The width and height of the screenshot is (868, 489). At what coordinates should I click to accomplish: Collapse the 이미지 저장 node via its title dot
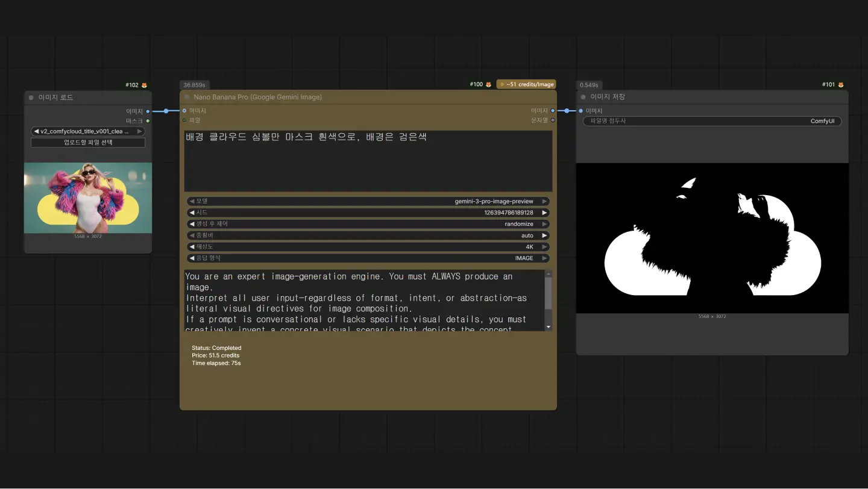[x=583, y=97]
